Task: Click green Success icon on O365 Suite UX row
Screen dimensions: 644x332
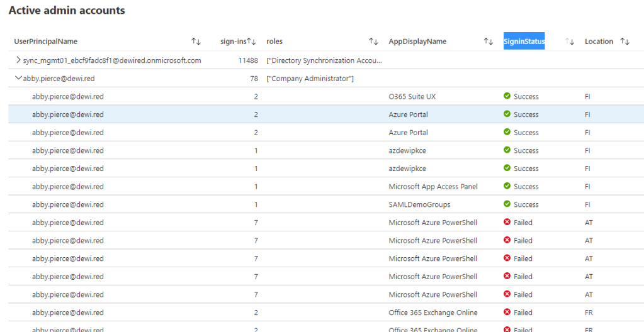Action: click(x=507, y=97)
